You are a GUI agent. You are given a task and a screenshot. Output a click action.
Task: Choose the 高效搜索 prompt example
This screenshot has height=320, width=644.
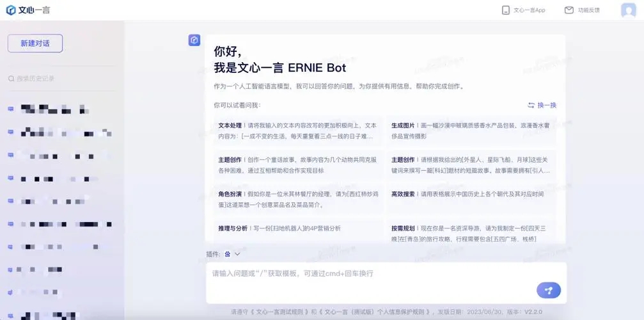[471, 194]
